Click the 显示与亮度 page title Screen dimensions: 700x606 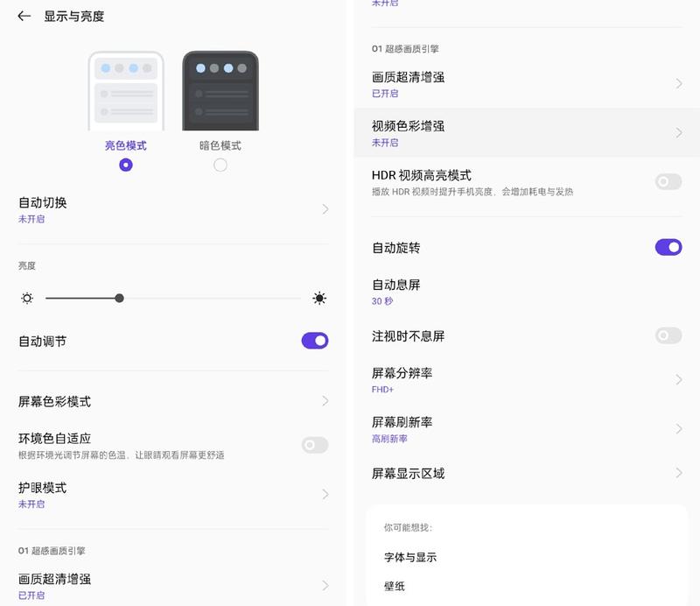coord(74,17)
